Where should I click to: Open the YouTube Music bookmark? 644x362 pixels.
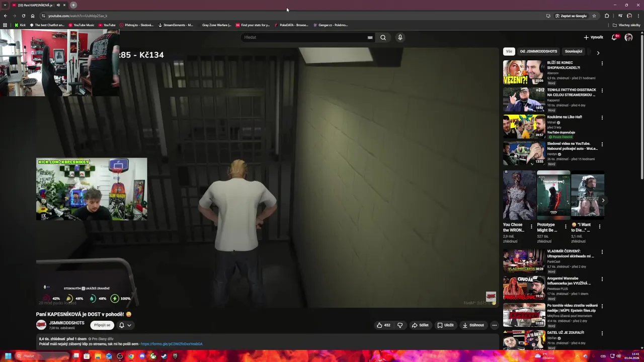click(82, 25)
